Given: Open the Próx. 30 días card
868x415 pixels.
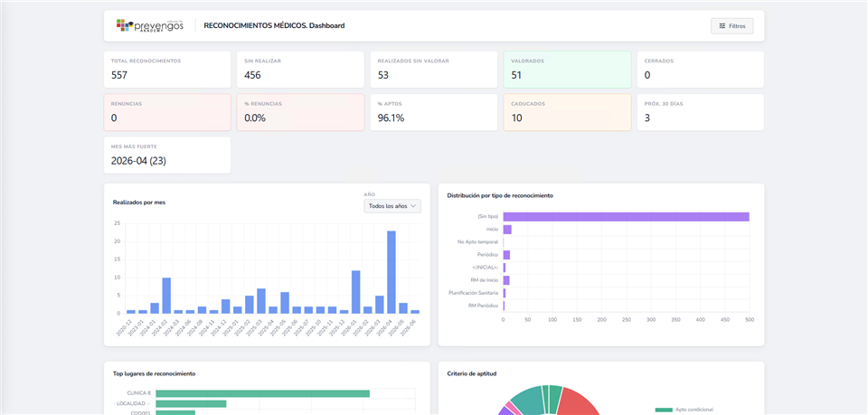Looking at the screenshot, I should tap(701, 112).
